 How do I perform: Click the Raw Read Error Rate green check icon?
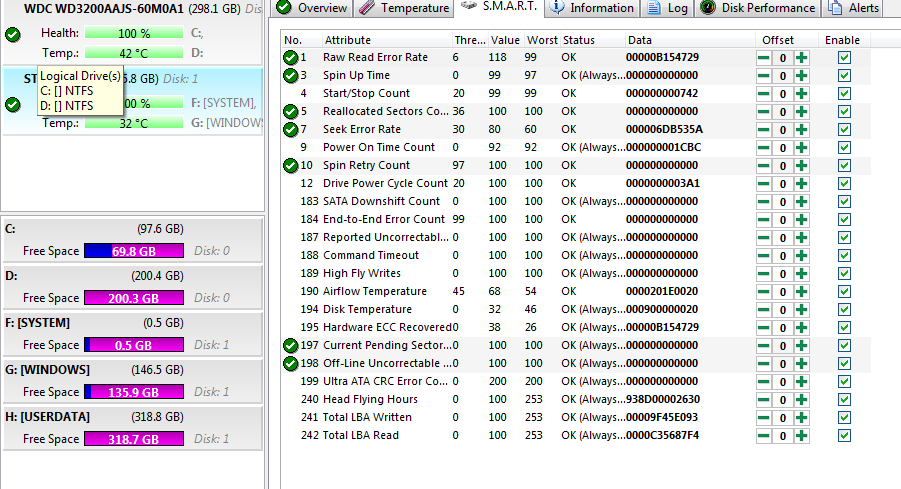click(290, 57)
